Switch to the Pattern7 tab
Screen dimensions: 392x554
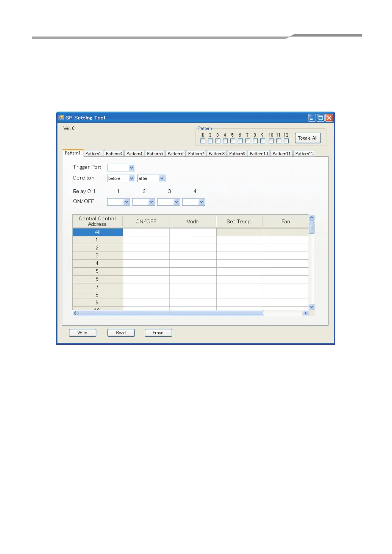196,154
